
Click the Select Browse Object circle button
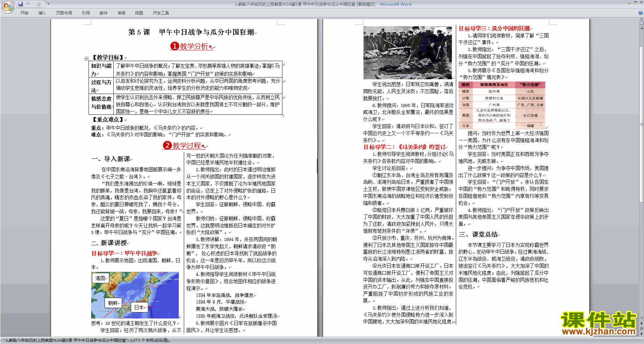click(641, 329)
